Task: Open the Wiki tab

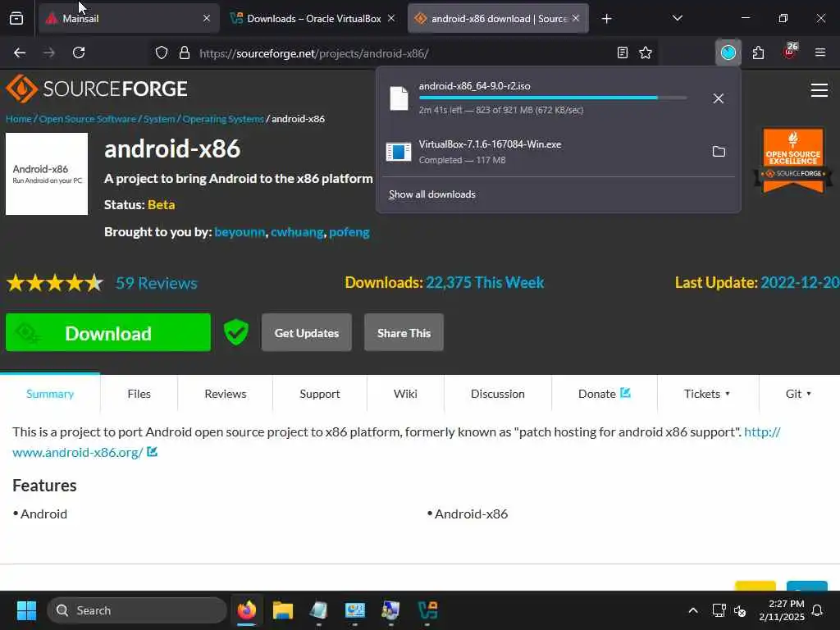Action: point(405,394)
